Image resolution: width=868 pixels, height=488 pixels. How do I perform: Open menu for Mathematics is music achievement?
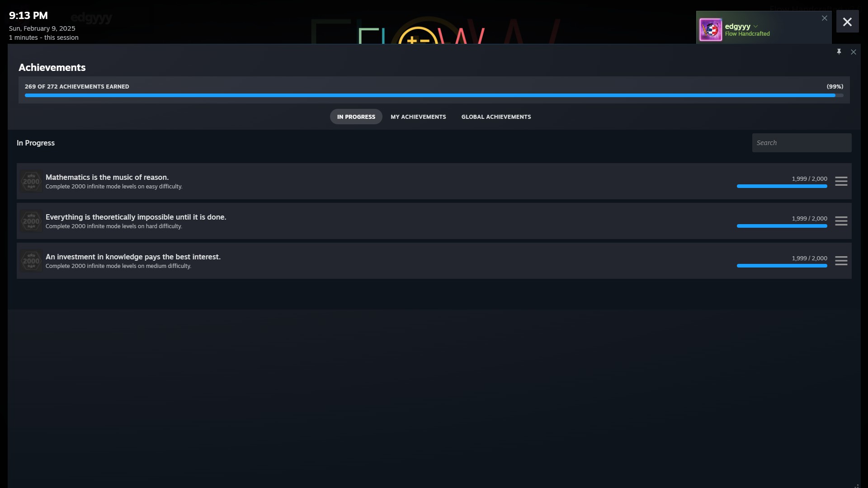[x=841, y=181]
